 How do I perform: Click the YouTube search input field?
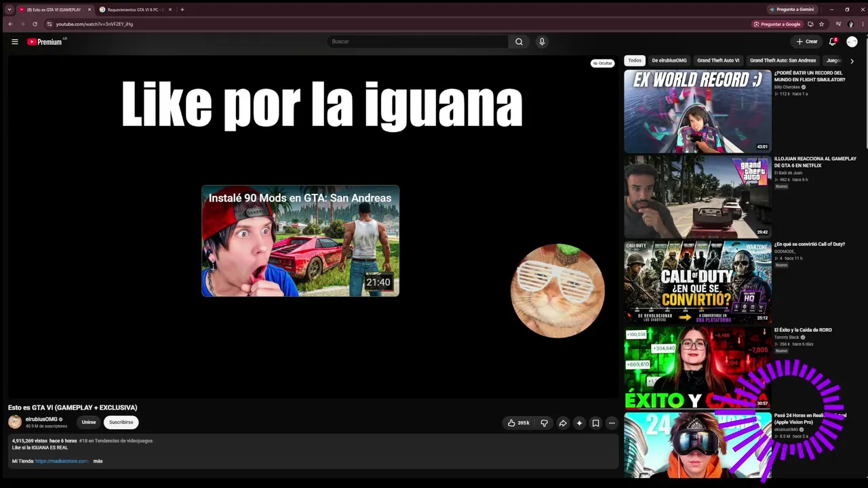pos(418,41)
